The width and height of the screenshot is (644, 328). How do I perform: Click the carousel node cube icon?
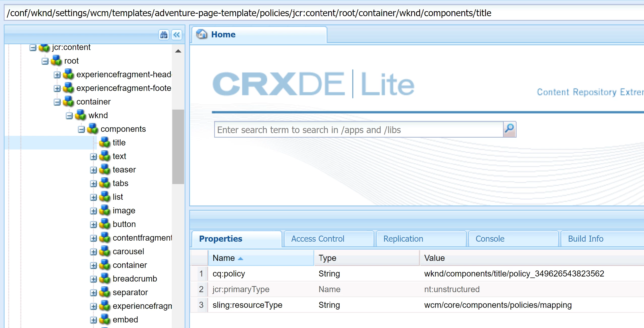(x=105, y=251)
